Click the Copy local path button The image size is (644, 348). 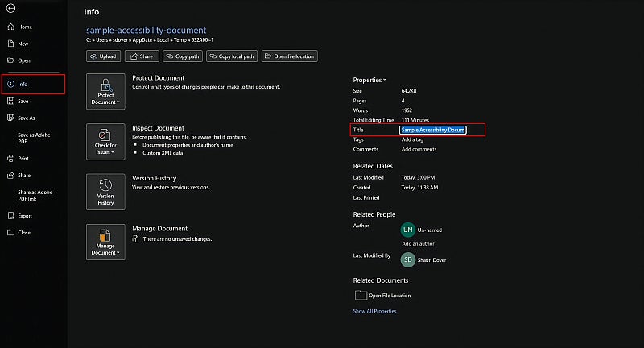pyautogui.click(x=232, y=56)
